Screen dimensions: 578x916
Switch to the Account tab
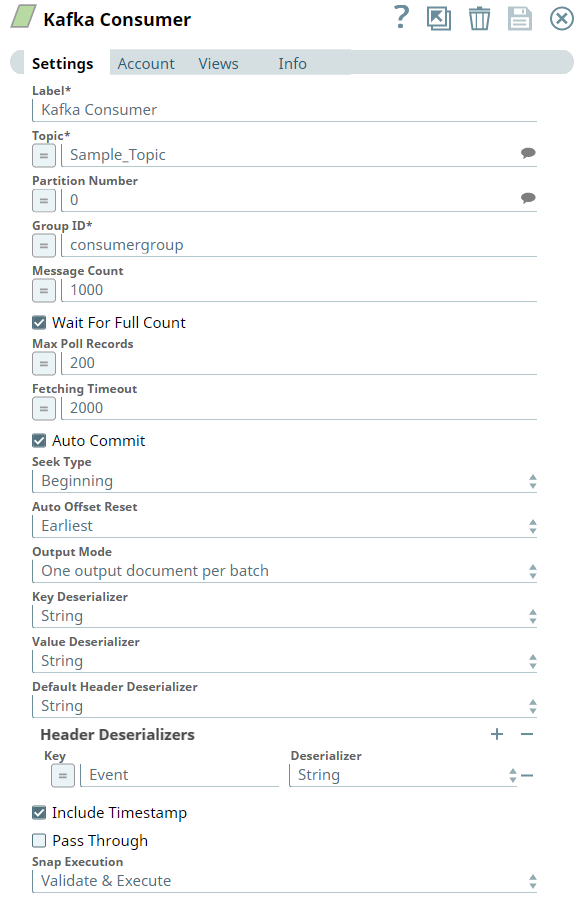146,63
